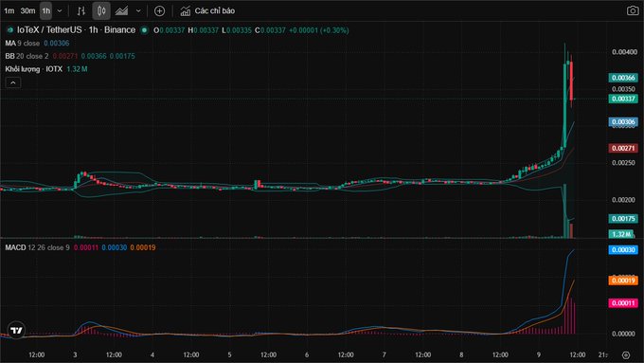Click the 0.00366 price label
This screenshot has height=363, width=644.
pyautogui.click(x=623, y=78)
